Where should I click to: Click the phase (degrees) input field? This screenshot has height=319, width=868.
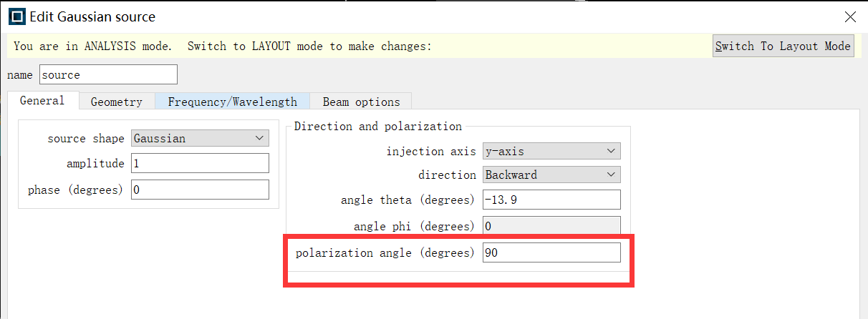click(x=200, y=190)
